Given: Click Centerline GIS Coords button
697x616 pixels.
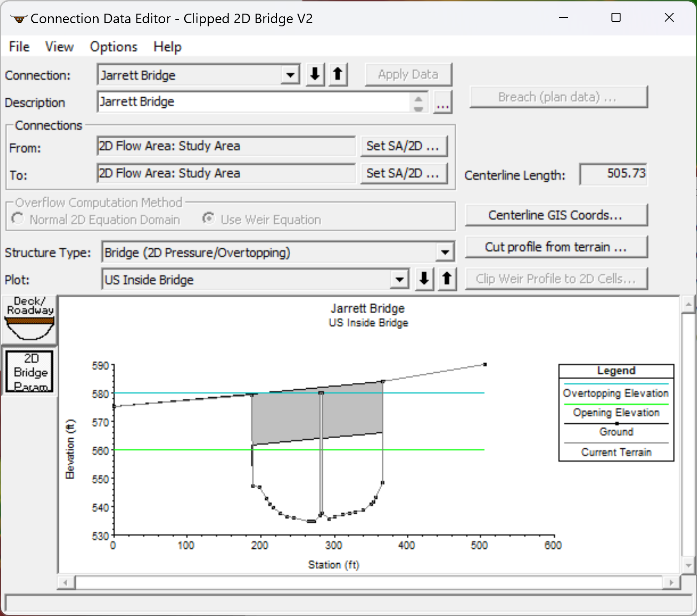Looking at the screenshot, I should click(556, 215).
